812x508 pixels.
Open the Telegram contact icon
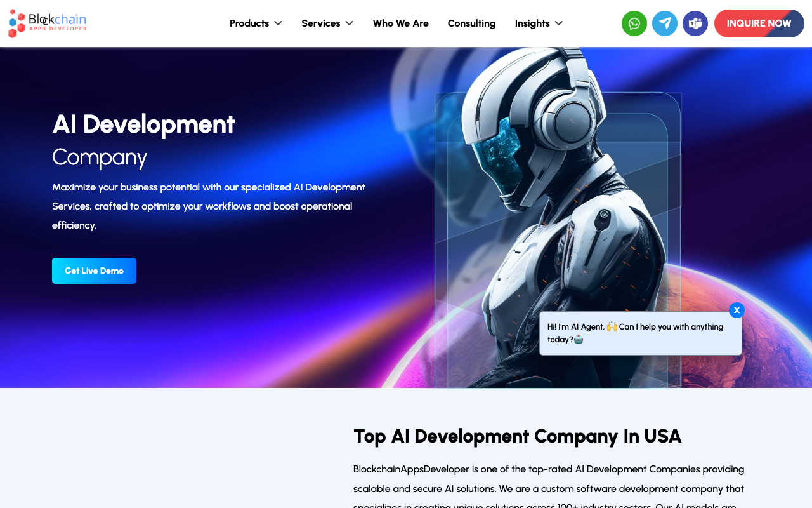[x=665, y=23]
